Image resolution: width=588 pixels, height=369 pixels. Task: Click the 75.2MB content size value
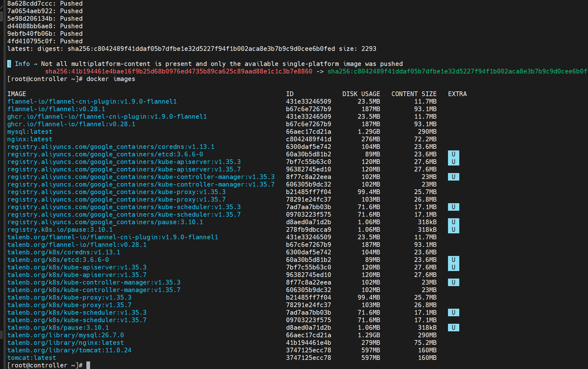click(425, 343)
